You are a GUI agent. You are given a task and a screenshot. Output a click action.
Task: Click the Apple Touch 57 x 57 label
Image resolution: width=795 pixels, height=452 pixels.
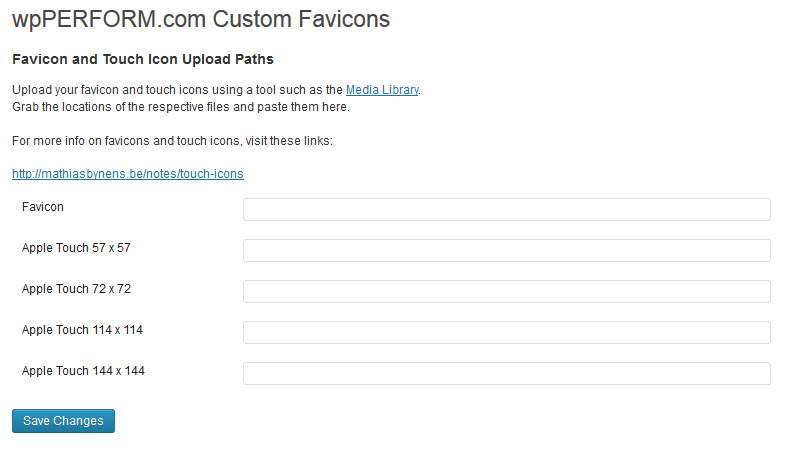point(76,248)
